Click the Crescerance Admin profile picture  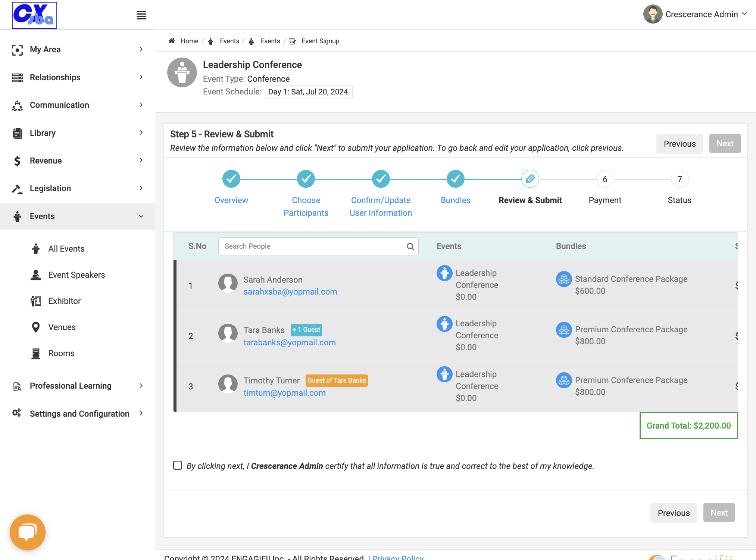point(653,14)
